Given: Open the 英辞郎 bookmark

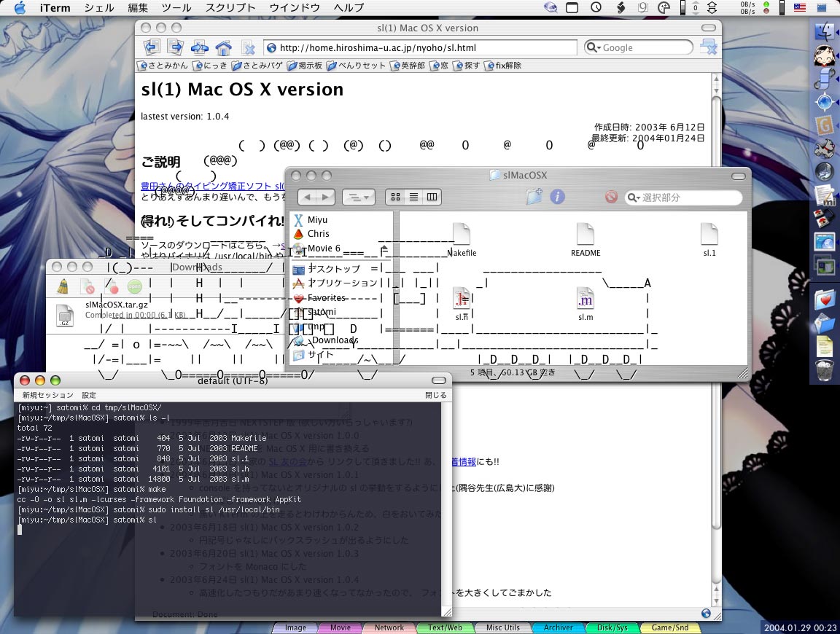Looking at the screenshot, I should tap(408, 66).
